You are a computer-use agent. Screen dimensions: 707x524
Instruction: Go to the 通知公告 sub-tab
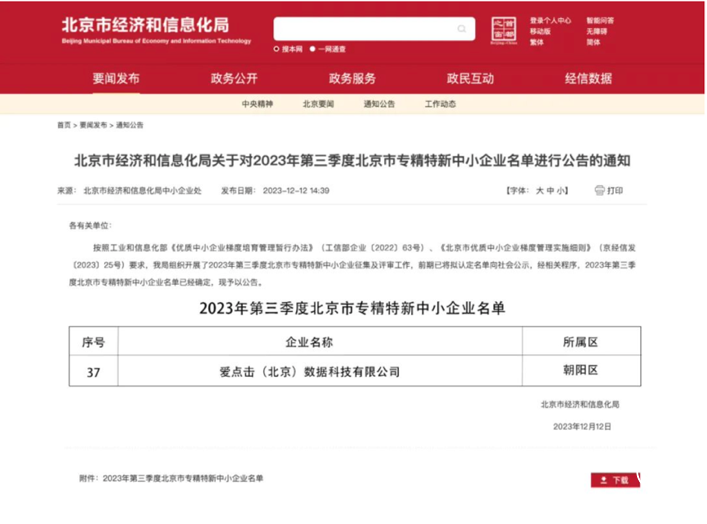click(x=379, y=104)
